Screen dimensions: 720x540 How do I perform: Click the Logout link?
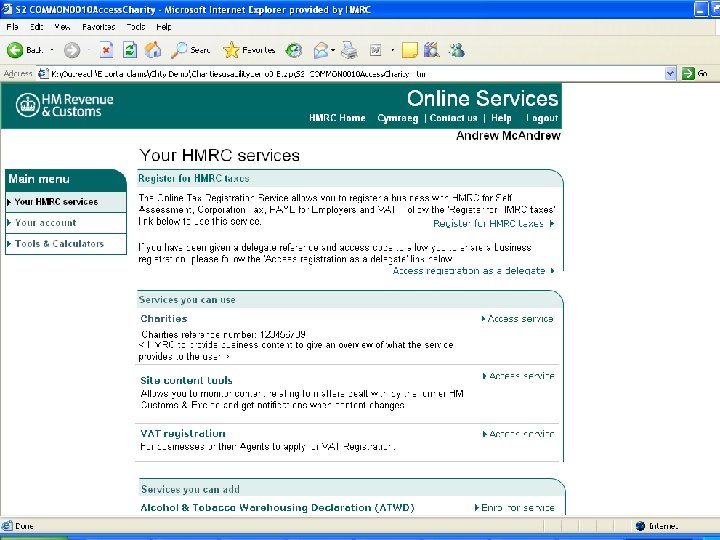point(542,118)
